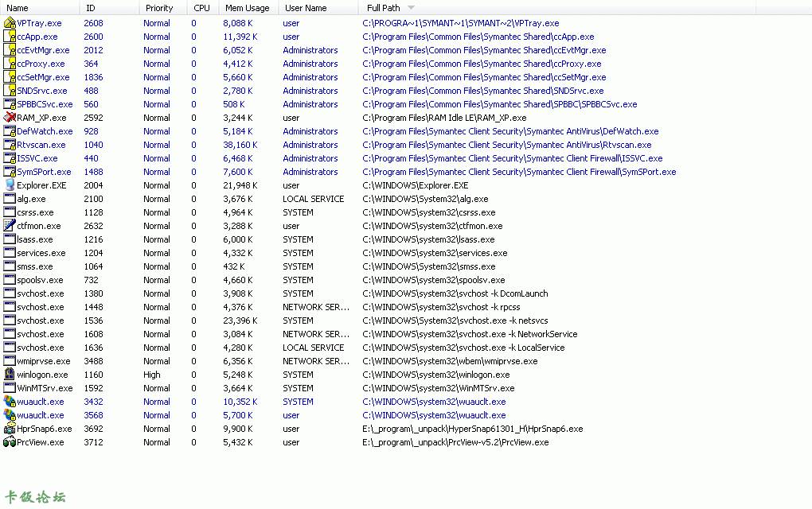
Task: Sort by the CPU column header
Action: click(202, 8)
